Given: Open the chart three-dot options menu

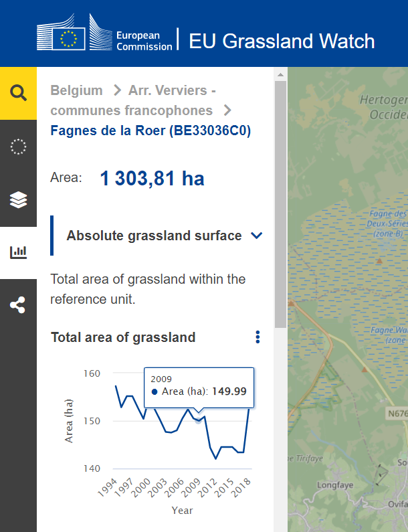Looking at the screenshot, I should [258, 337].
